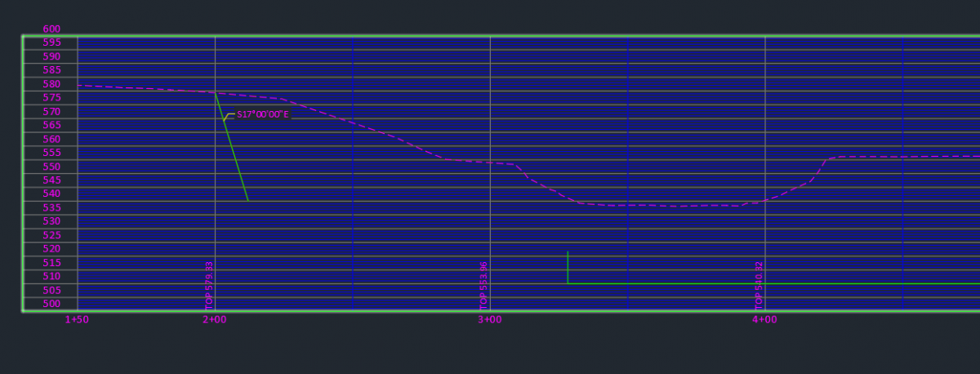This screenshot has height=374, width=980.
Task: Click the 595 elevation label
Action: 51,42
